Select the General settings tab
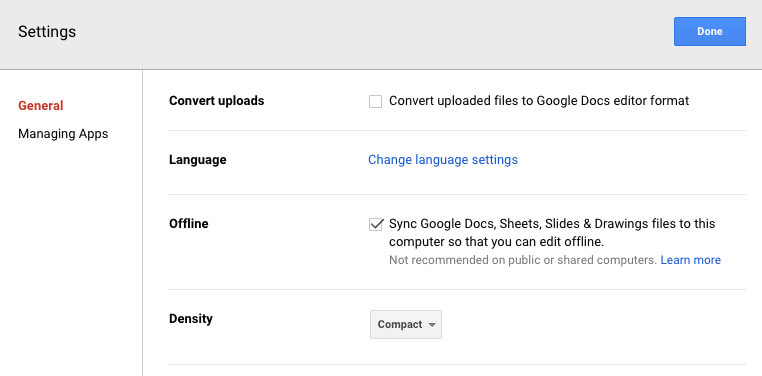 click(x=41, y=106)
